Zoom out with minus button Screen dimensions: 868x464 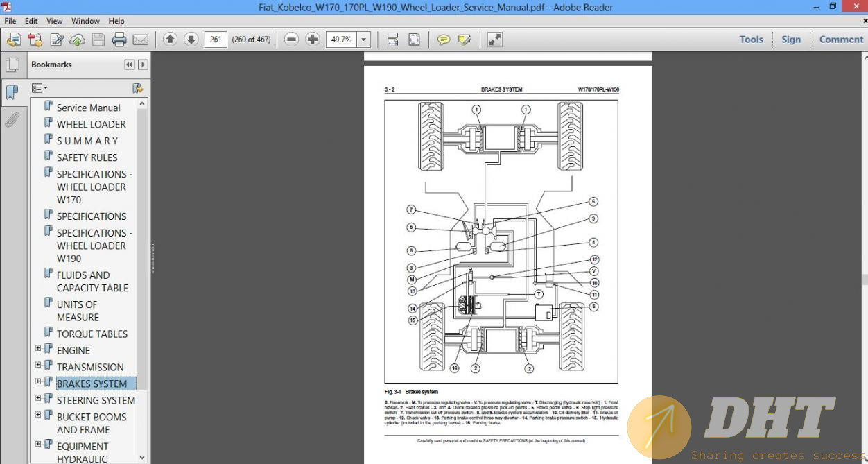[x=292, y=40]
